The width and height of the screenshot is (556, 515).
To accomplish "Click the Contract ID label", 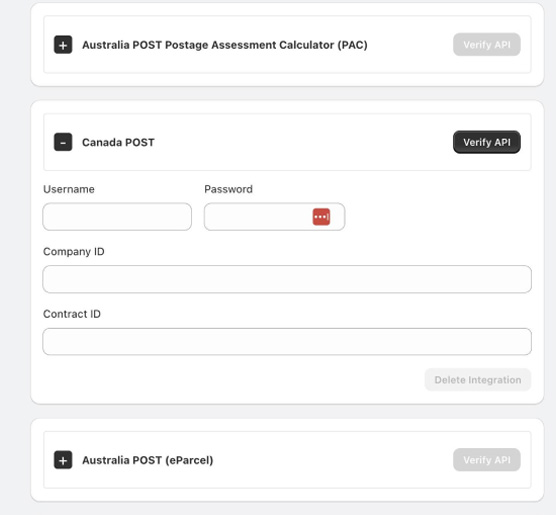I will point(72,314).
